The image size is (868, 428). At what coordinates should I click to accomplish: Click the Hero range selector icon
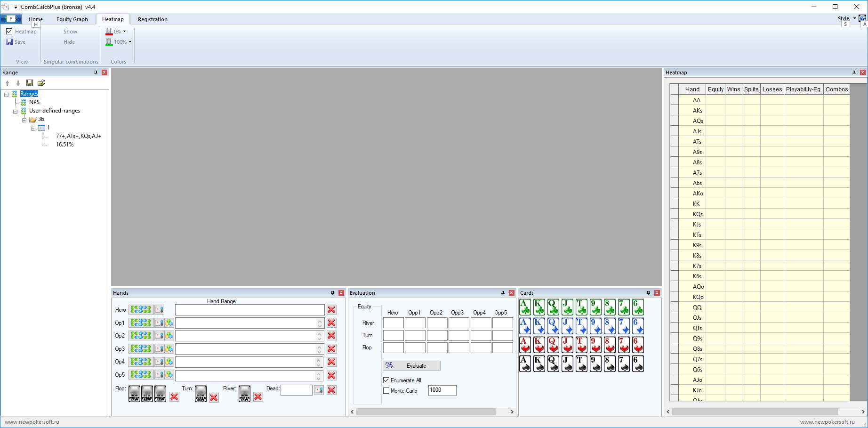pos(141,309)
